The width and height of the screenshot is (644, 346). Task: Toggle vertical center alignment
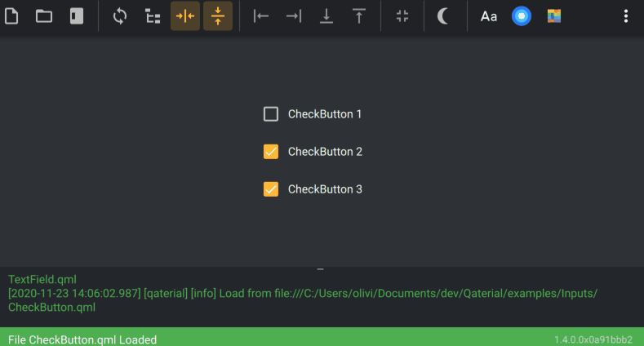218,16
